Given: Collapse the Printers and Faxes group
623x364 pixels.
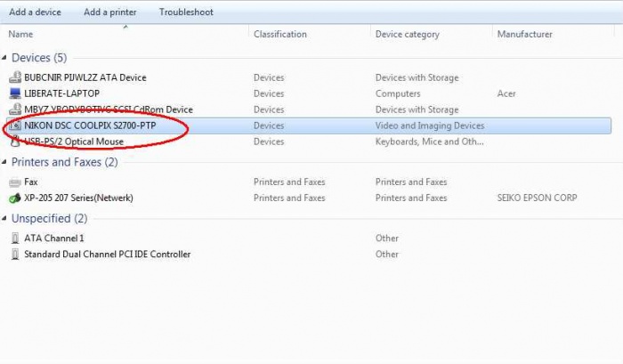Looking at the screenshot, I should pyautogui.click(x=5, y=162).
